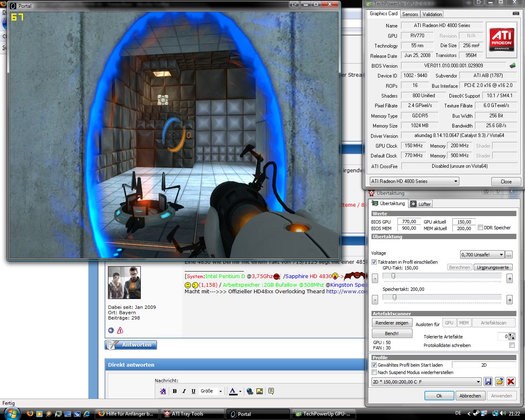Click the Steam icon in the system tray
The height and width of the screenshot is (420, 525).
pos(476,413)
